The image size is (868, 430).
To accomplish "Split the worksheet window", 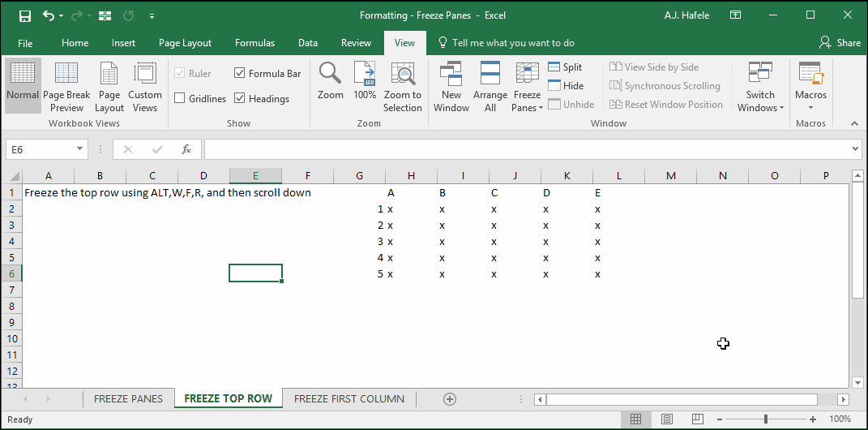I will (x=565, y=67).
